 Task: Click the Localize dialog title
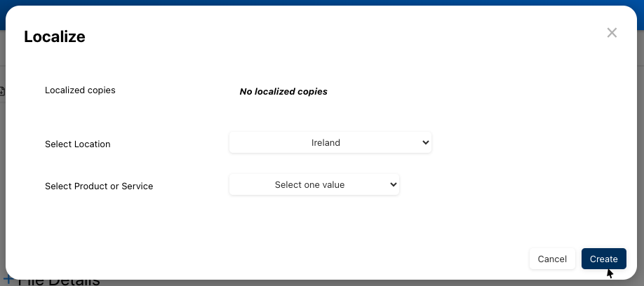[54, 37]
